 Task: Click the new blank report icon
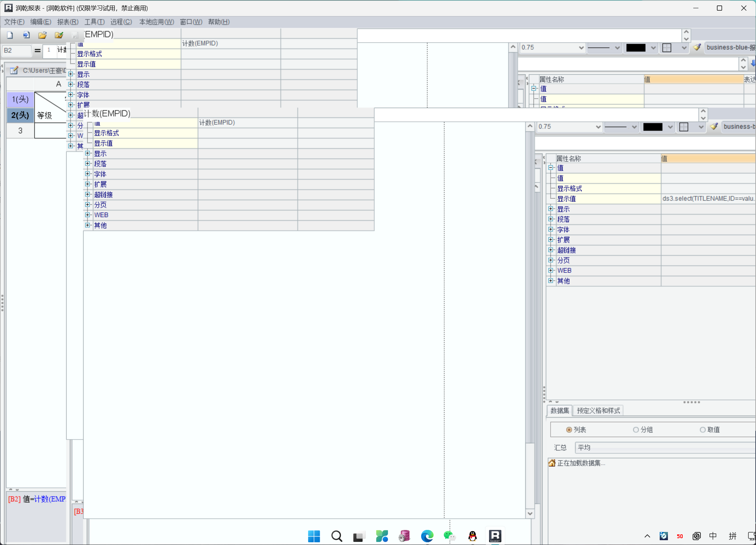pyautogui.click(x=10, y=35)
